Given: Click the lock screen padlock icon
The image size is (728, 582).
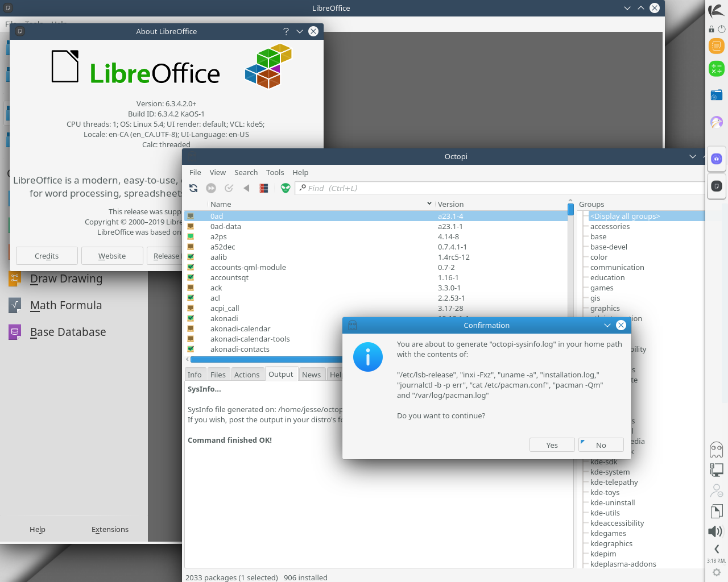Looking at the screenshot, I should pos(712,29).
